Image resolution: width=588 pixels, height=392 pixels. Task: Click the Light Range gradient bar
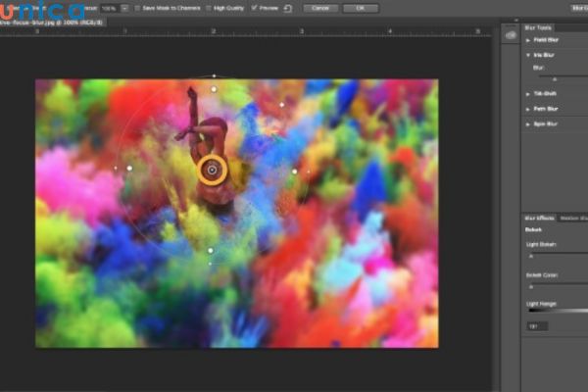click(x=558, y=311)
